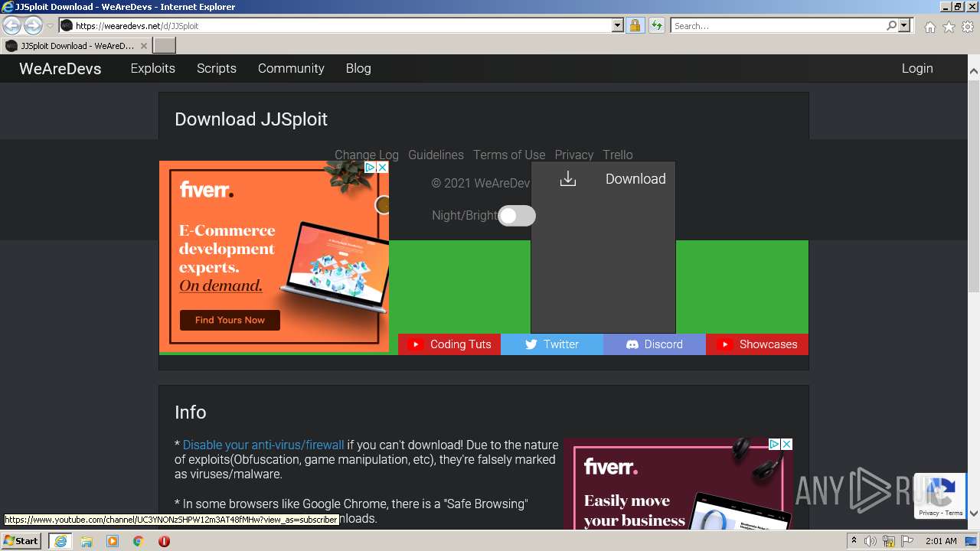
Task: Open the Scripts menu
Action: [x=217, y=68]
